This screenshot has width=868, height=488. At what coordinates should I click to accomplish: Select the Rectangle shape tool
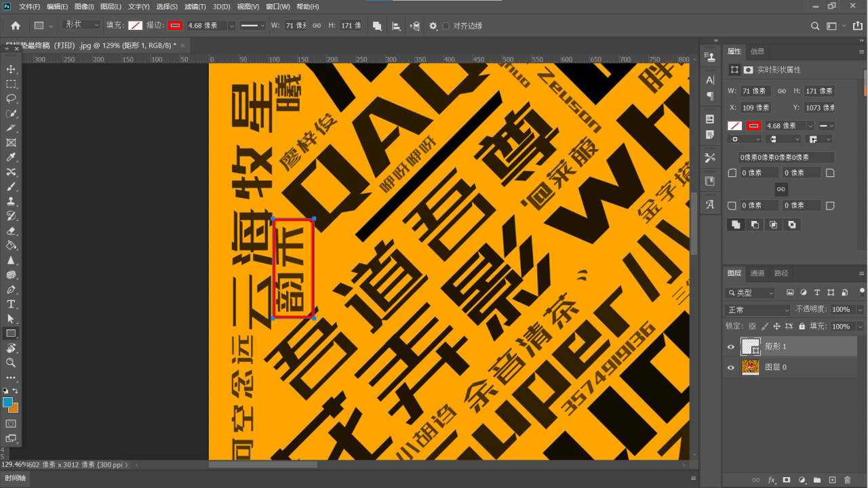pos(11,333)
